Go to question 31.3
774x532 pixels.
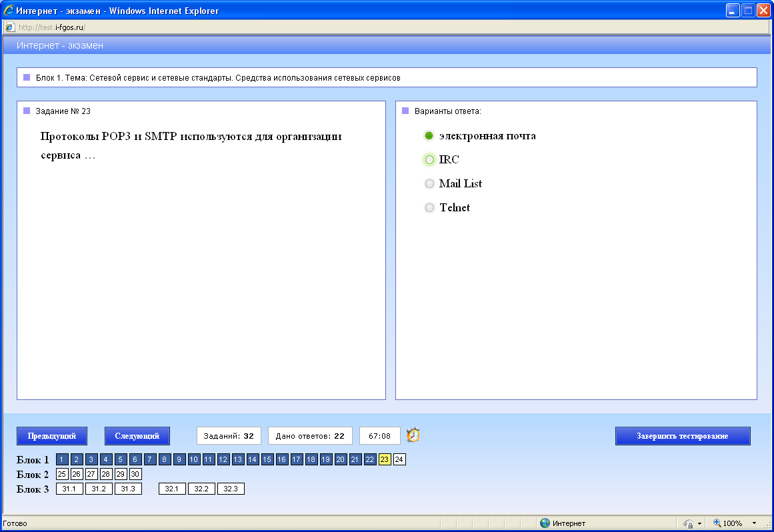[128, 489]
